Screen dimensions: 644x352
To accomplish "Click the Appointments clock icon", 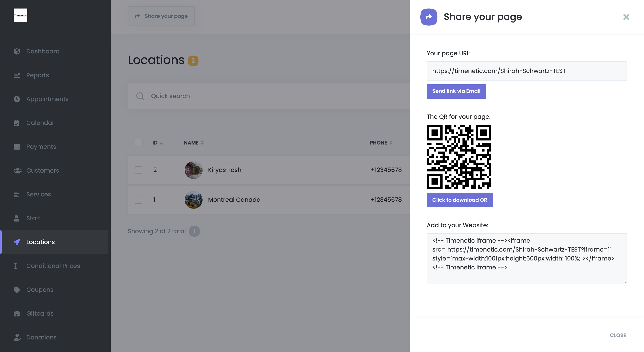I will click(x=17, y=99).
